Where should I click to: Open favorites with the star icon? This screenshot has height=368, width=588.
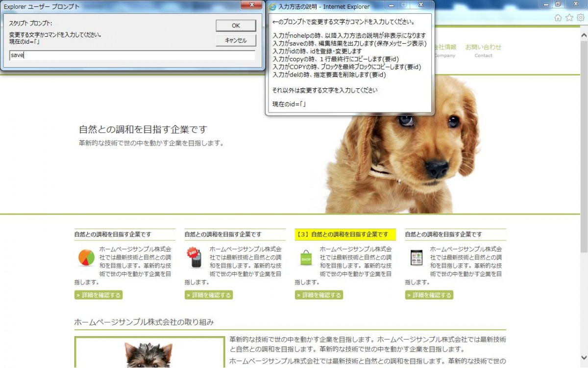click(x=569, y=18)
